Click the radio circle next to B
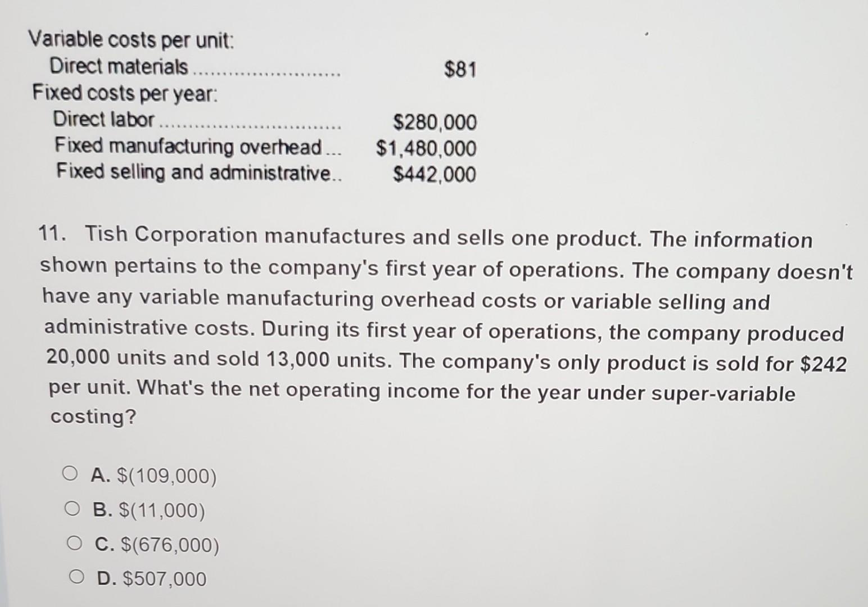This screenshot has height=607, width=868. 73,508
